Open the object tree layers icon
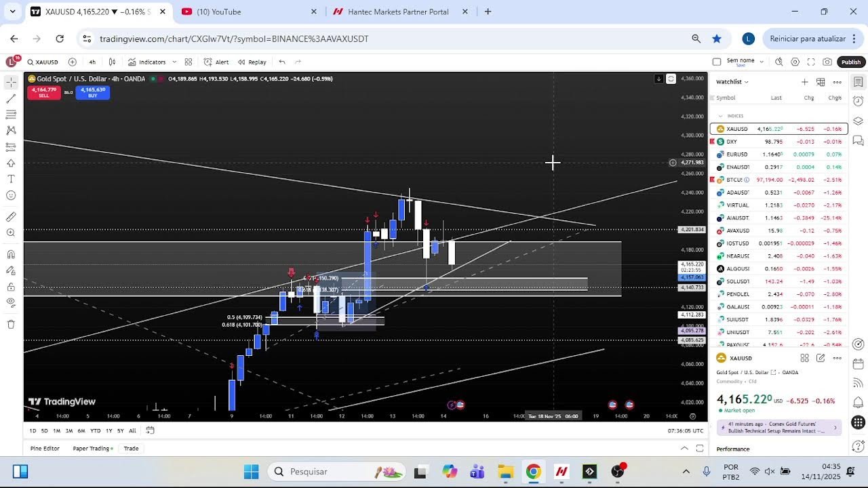The width and height of the screenshot is (868, 488). pos(858,121)
